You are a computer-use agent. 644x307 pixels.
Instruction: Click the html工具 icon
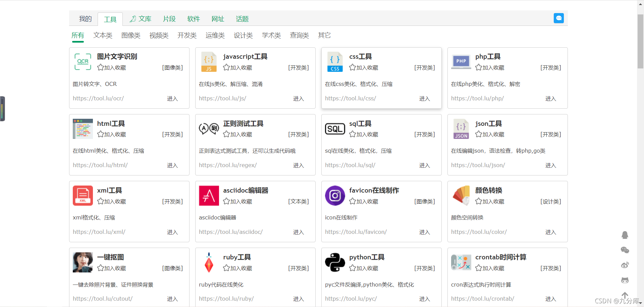[x=83, y=129]
